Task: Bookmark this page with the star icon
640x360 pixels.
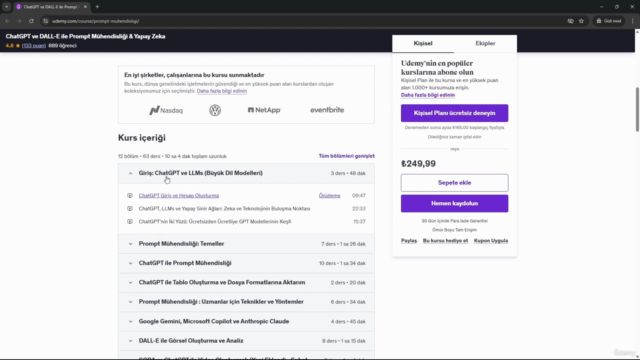Action: tap(581, 21)
